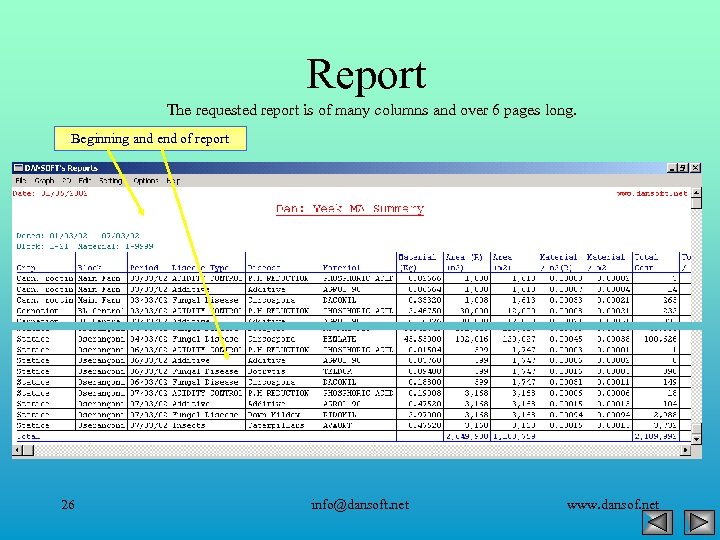Close the DANSOFT's Reports window

click(695, 168)
